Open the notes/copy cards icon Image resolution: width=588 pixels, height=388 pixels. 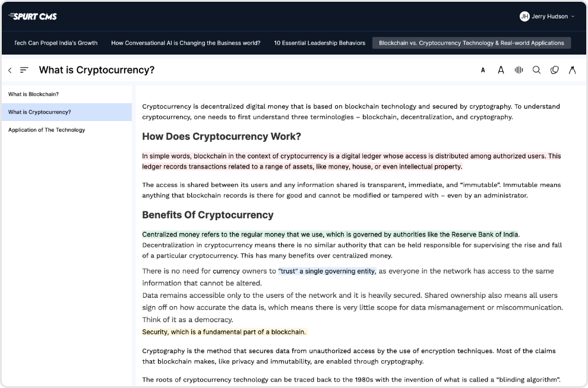coord(555,70)
